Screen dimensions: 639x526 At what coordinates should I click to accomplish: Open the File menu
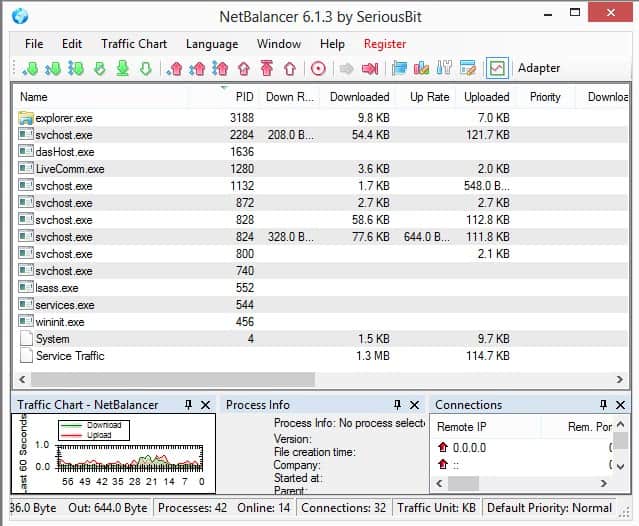(x=34, y=44)
